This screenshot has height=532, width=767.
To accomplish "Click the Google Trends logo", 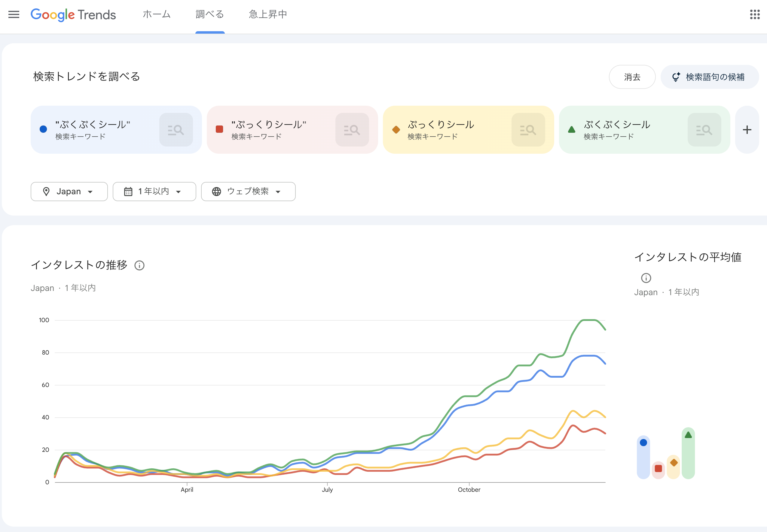I will coord(73,15).
